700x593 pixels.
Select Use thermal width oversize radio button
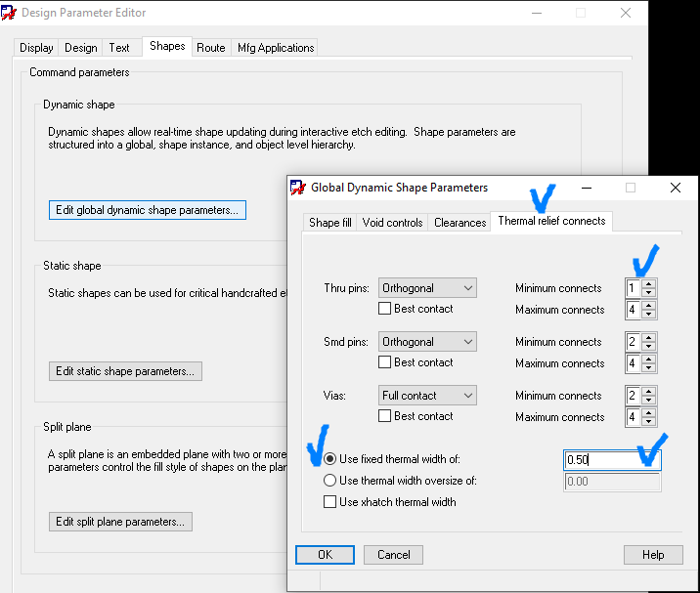coord(329,480)
